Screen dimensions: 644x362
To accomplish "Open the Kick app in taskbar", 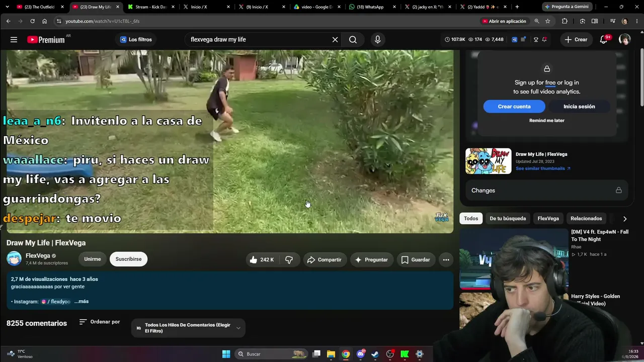I will [x=405, y=354].
